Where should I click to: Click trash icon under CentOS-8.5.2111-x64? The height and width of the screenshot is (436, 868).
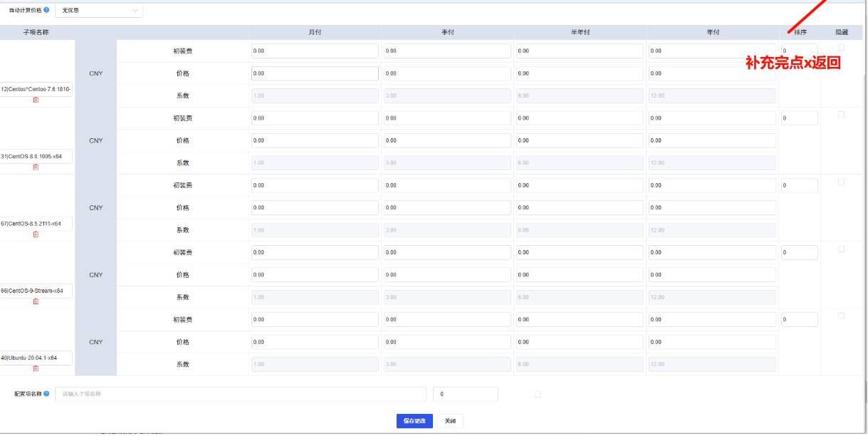[x=36, y=234]
